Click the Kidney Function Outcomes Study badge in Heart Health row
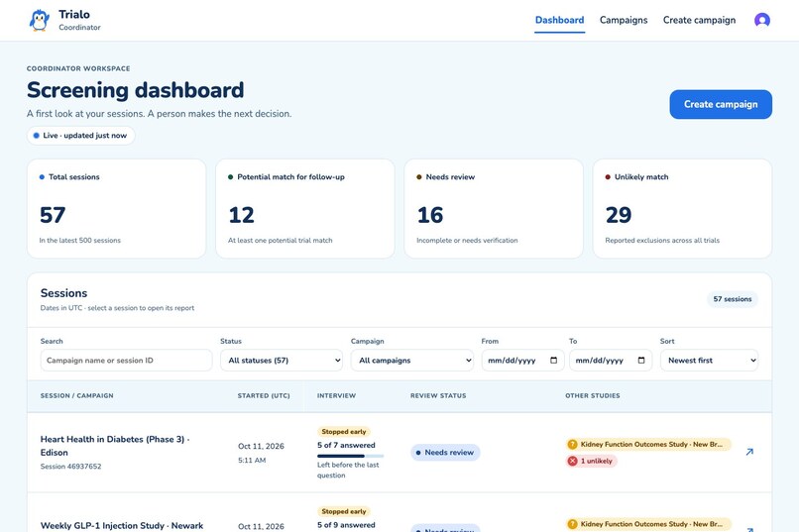 tap(647, 444)
